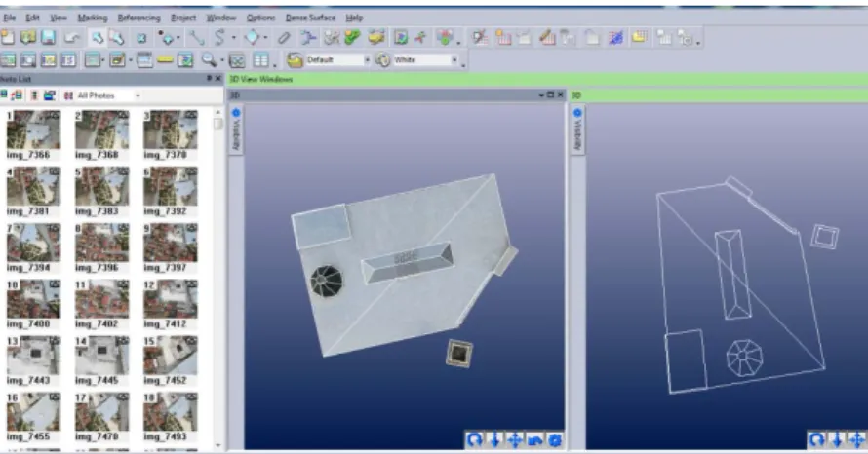Pin the Photo List panel
Viewport: 868px width, 454px height.
[x=210, y=79]
